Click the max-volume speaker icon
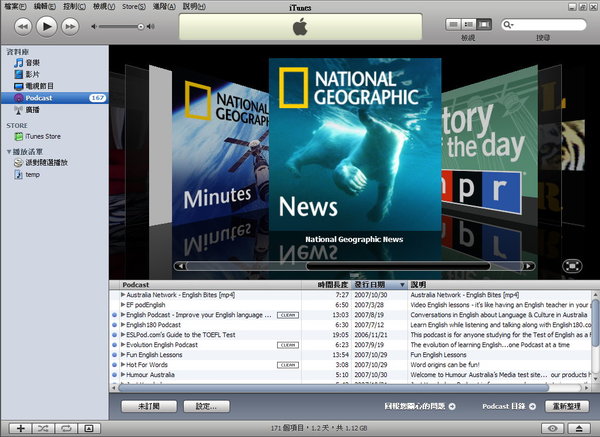 pyautogui.click(x=151, y=26)
